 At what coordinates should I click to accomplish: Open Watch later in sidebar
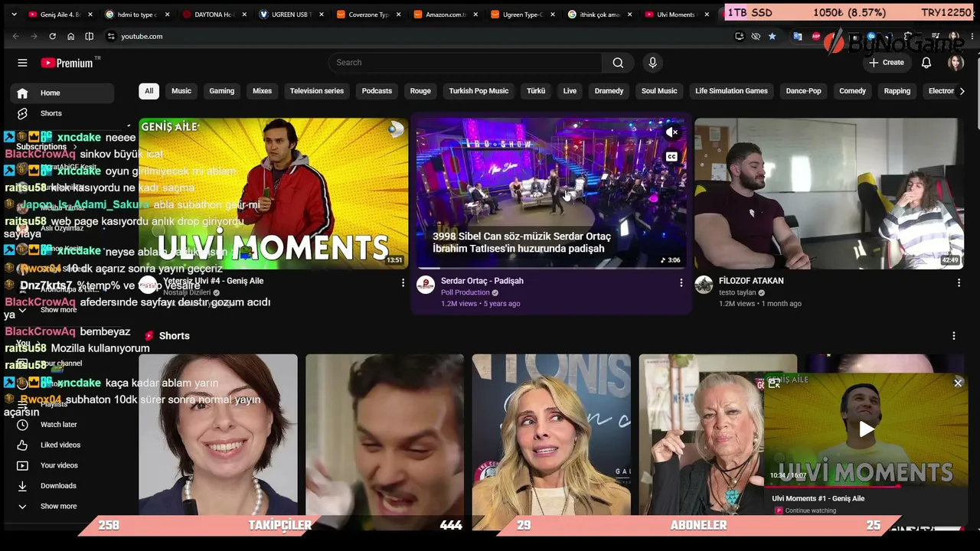pyautogui.click(x=59, y=425)
